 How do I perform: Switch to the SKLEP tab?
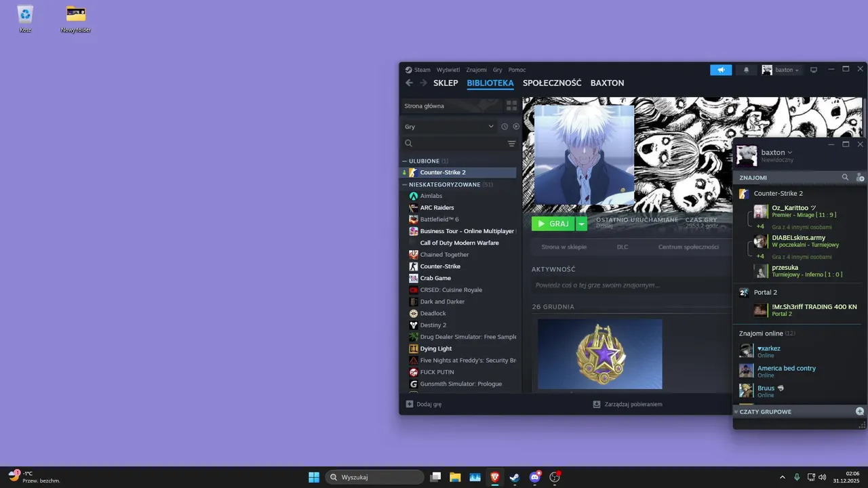pyautogui.click(x=446, y=83)
